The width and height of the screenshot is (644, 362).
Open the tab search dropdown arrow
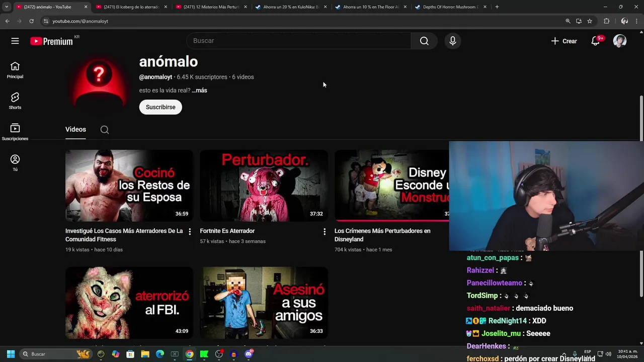7,7
